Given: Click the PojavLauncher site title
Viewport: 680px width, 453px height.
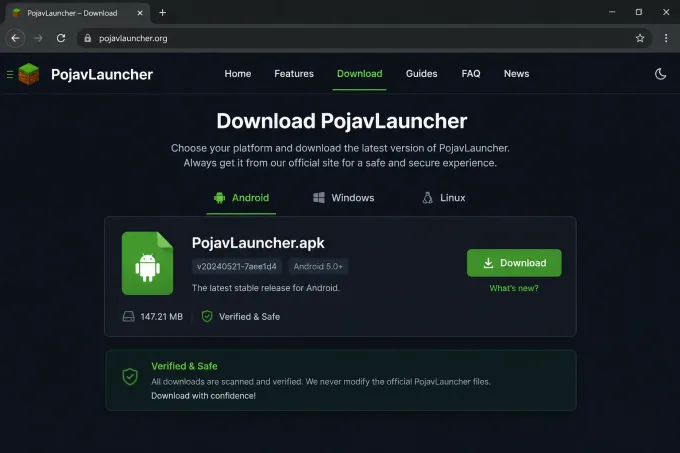Looking at the screenshot, I should 102,75.
